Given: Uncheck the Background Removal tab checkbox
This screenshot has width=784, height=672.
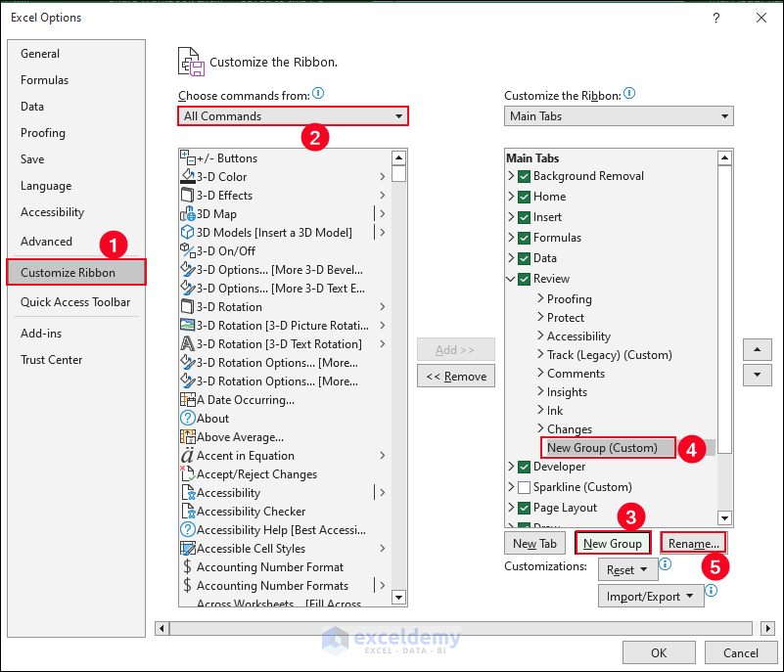Looking at the screenshot, I should 524,176.
